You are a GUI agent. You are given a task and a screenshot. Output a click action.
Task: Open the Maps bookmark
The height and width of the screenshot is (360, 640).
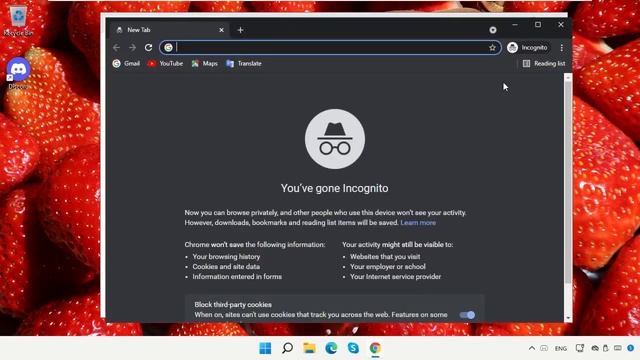204,64
